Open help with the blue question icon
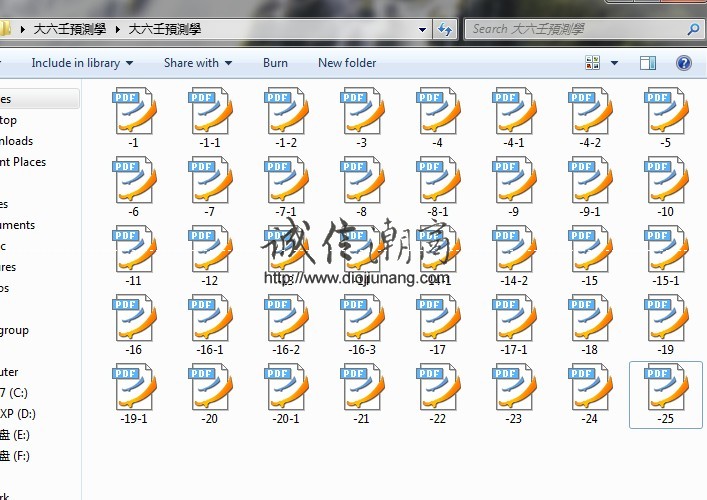The height and width of the screenshot is (500, 707). (x=684, y=63)
